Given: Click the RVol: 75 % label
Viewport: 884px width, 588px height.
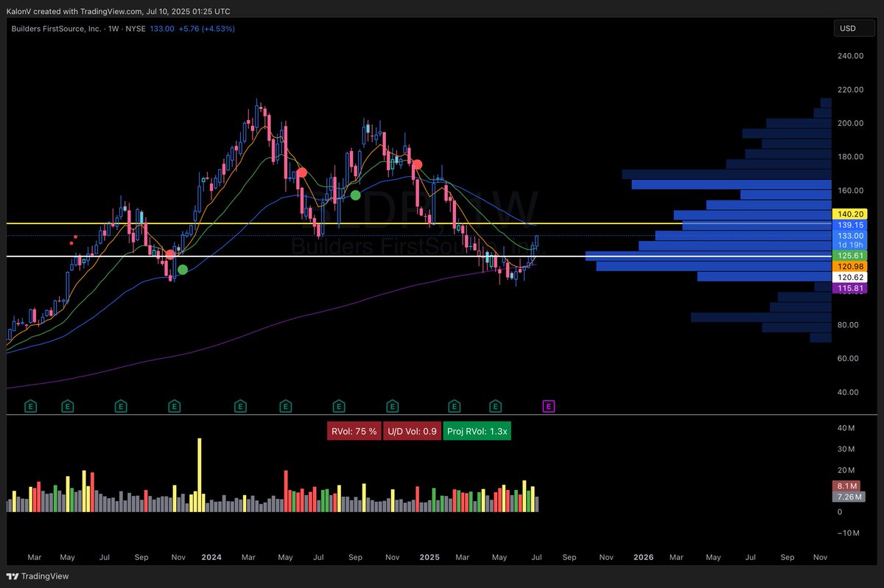Looking at the screenshot, I should pos(354,431).
